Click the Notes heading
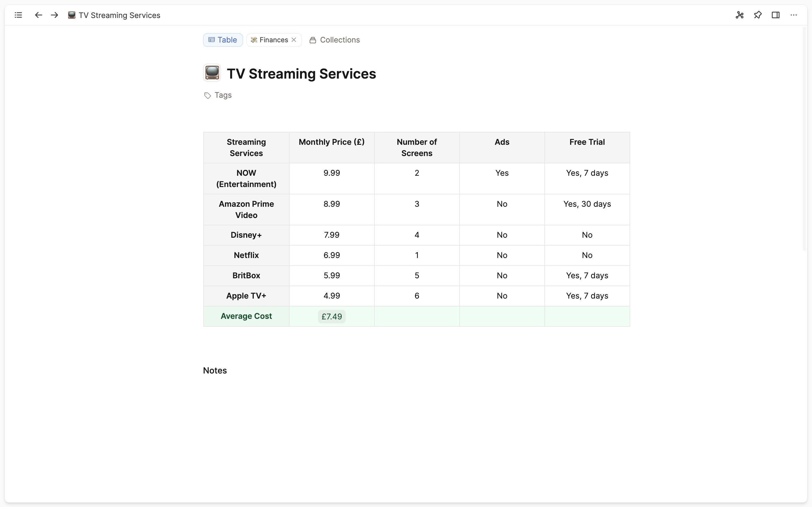 [x=215, y=370]
